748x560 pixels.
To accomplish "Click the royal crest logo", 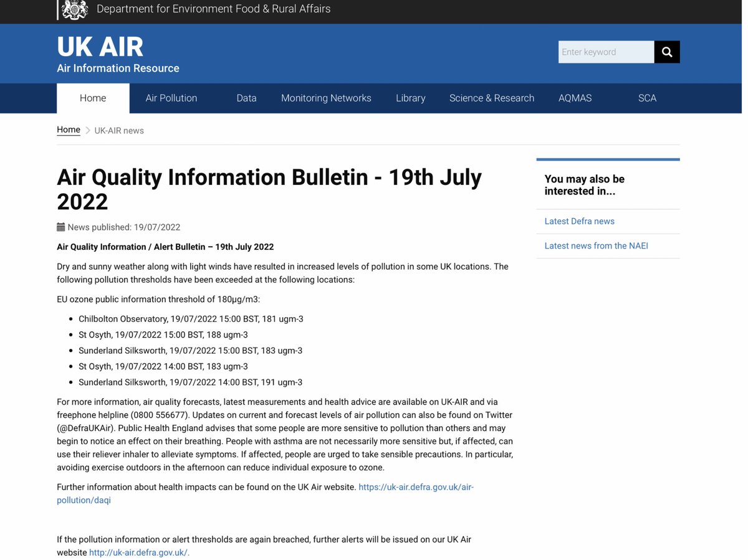I will click(x=74, y=9).
